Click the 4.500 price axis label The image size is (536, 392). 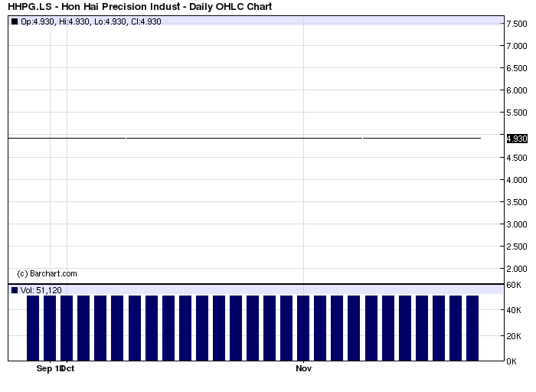(x=517, y=158)
